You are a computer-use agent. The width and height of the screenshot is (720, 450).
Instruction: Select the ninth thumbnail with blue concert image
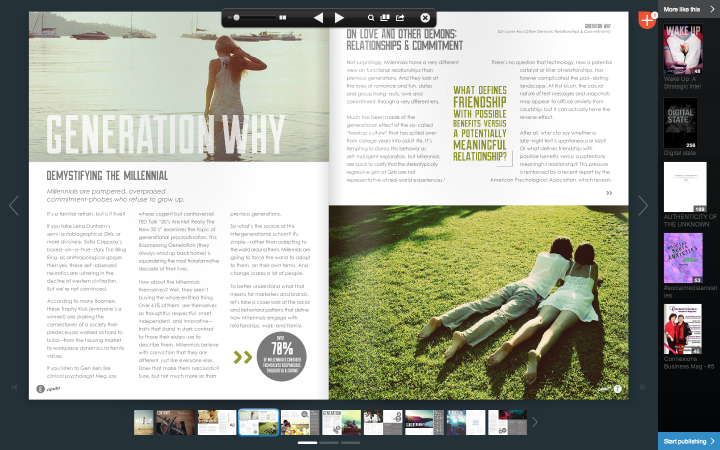tap(466, 422)
